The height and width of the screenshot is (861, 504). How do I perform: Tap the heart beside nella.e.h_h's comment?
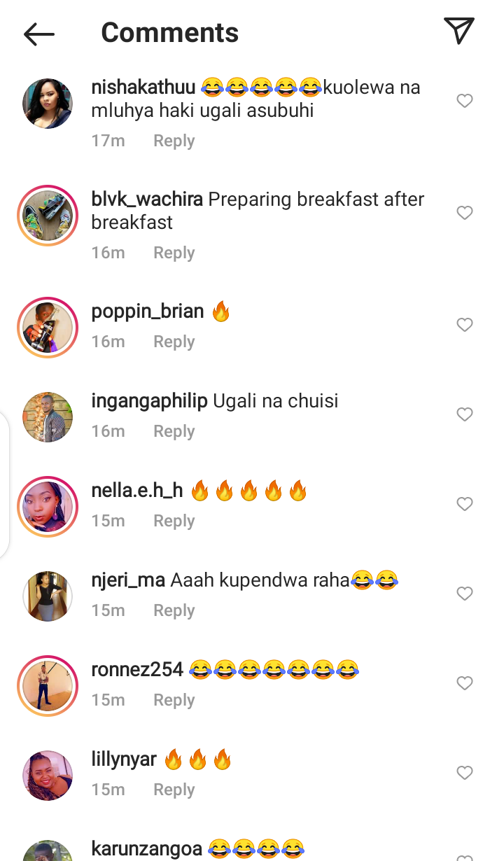pyautogui.click(x=465, y=504)
